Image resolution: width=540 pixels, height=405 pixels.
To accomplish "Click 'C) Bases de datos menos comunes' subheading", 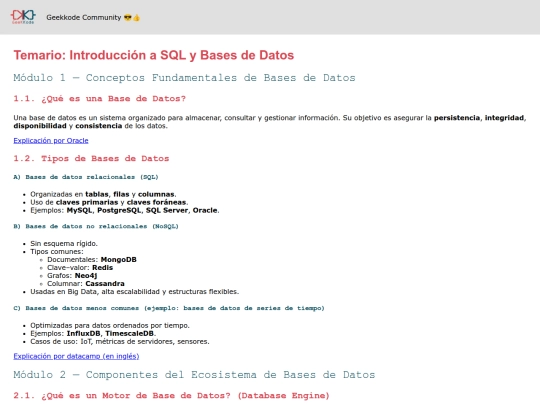I will [169, 308].
